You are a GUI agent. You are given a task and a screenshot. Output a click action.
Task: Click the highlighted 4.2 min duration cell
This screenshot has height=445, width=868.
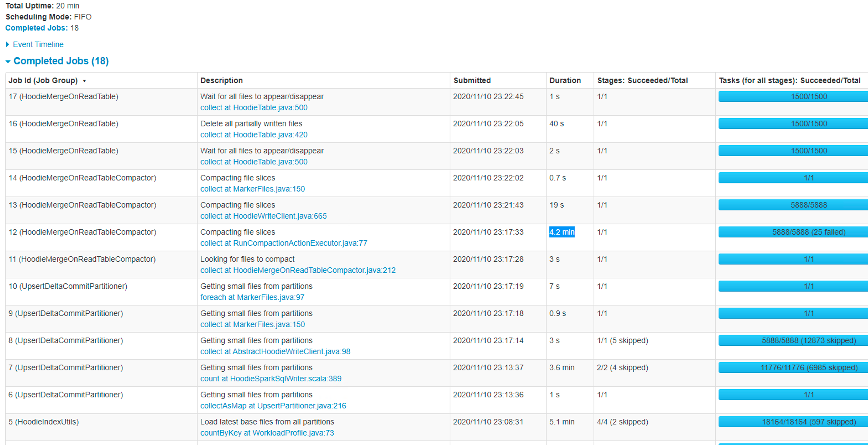tap(562, 232)
